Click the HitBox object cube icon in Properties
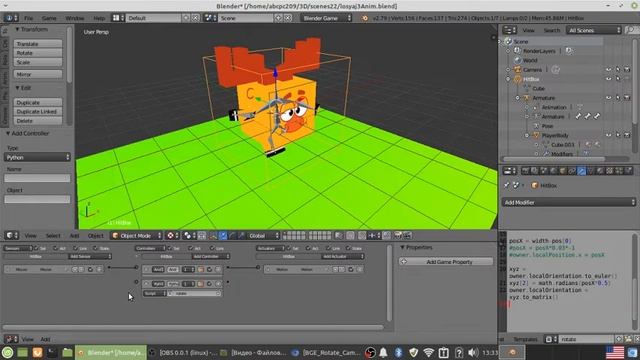Image resolution: width=640 pixels, height=360 pixels. coord(534,185)
